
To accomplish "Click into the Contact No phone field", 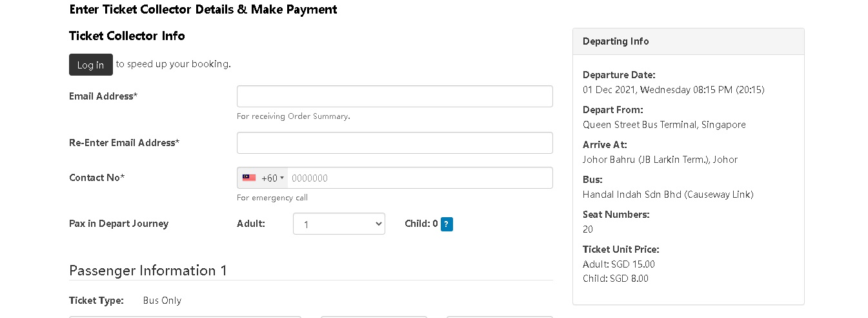I will tap(419, 178).
